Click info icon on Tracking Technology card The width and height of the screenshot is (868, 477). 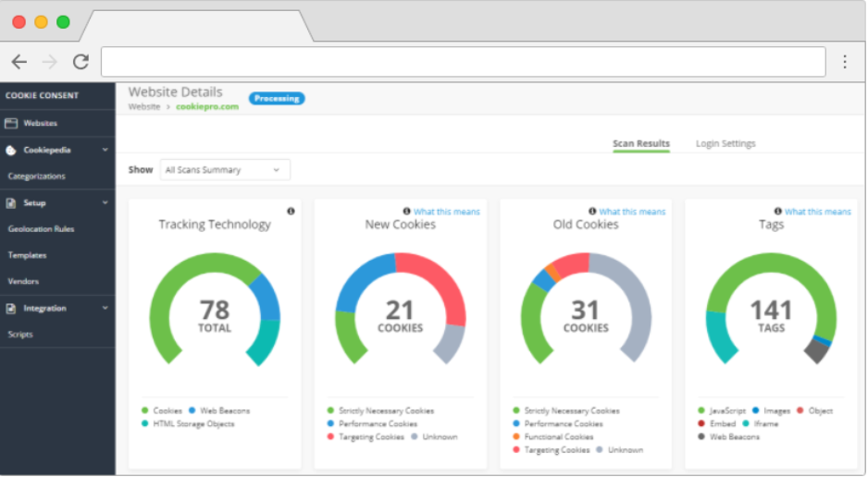point(291,212)
